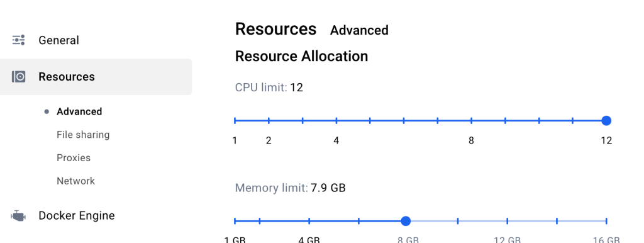Click the Resources disk icon
Screen dimensions: 644x243
(18, 77)
